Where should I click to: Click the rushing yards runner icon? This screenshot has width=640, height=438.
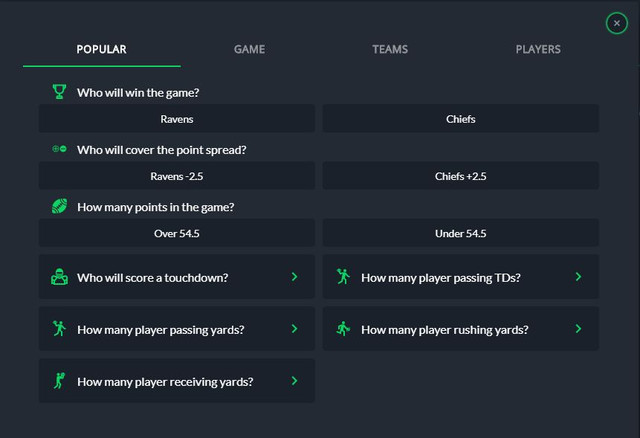tap(343, 329)
